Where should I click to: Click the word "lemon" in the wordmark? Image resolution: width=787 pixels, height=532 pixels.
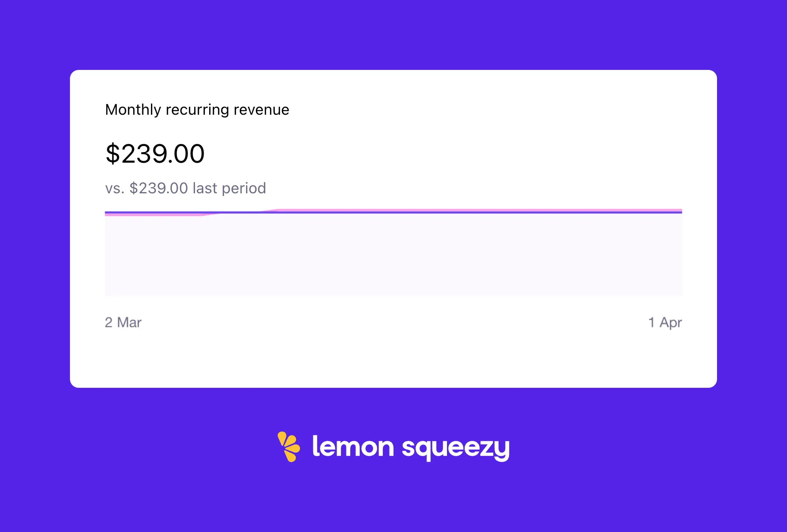[353, 446]
